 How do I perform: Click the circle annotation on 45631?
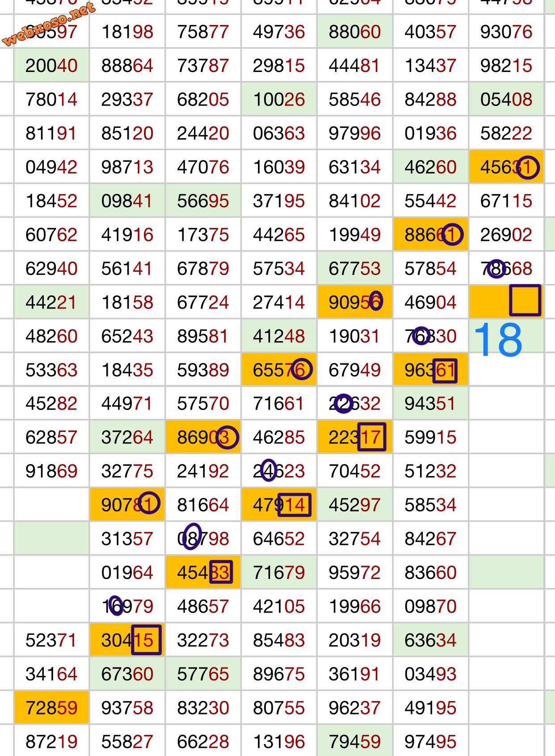[x=528, y=168]
